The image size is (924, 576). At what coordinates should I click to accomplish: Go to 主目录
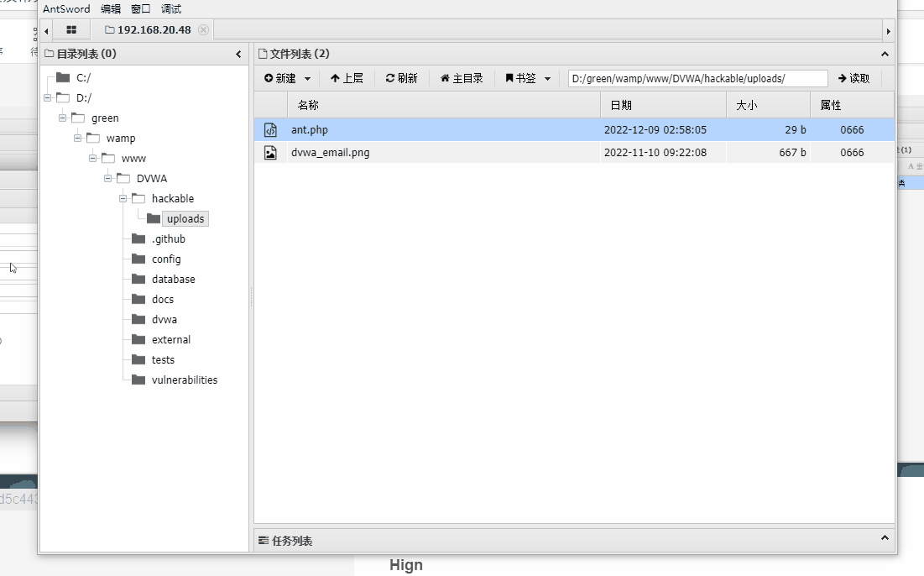point(462,78)
